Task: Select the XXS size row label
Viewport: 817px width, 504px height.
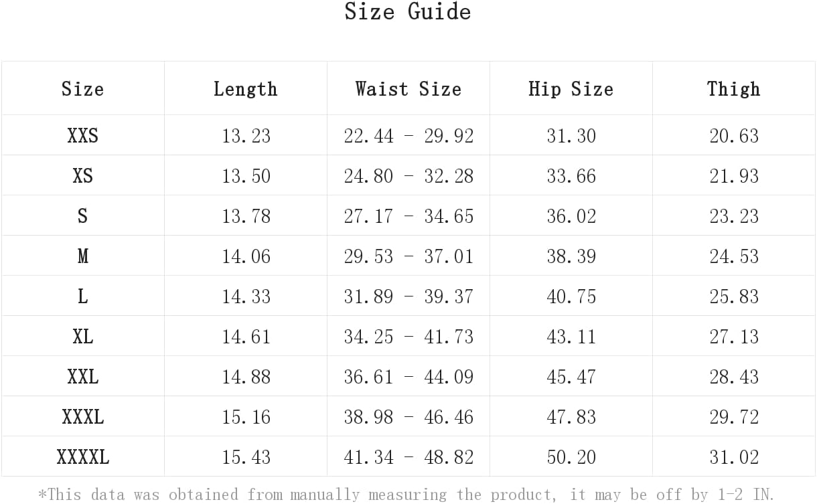Action: 82,136
